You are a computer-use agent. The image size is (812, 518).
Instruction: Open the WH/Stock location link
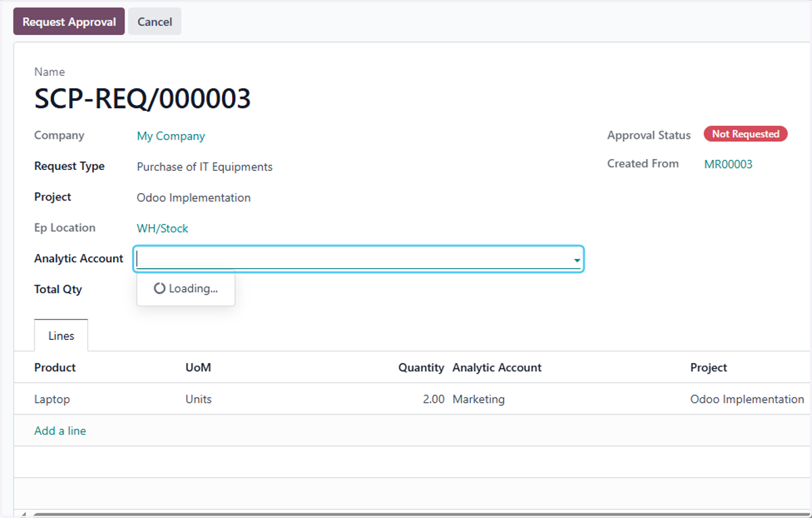click(x=162, y=228)
